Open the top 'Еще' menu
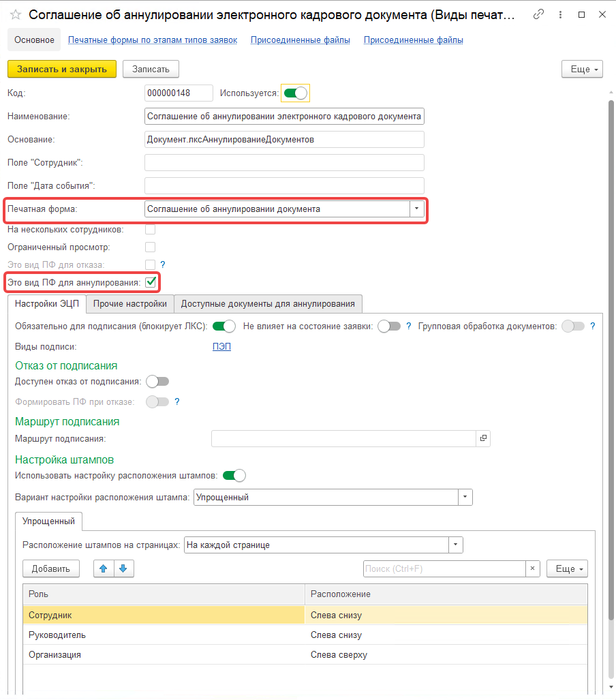The width and height of the screenshot is (616, 700). click(582, 70)
